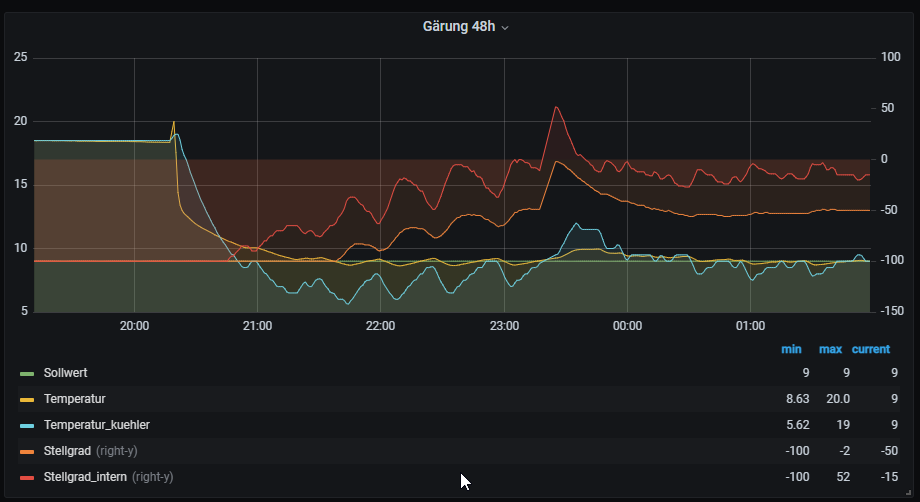Click the chevron next to the panel title
The image size is (920, 502).
[505, 28]
